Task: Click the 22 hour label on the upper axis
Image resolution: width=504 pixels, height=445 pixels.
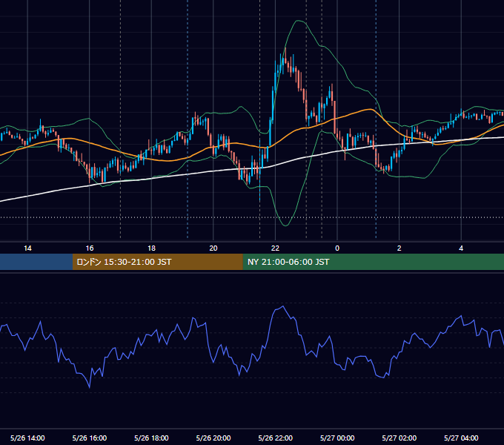Action: tap(275, 248)
